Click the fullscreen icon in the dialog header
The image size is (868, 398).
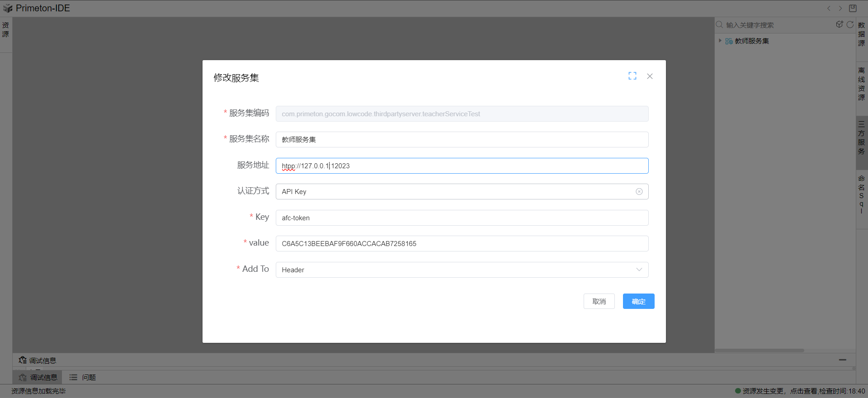632,76
